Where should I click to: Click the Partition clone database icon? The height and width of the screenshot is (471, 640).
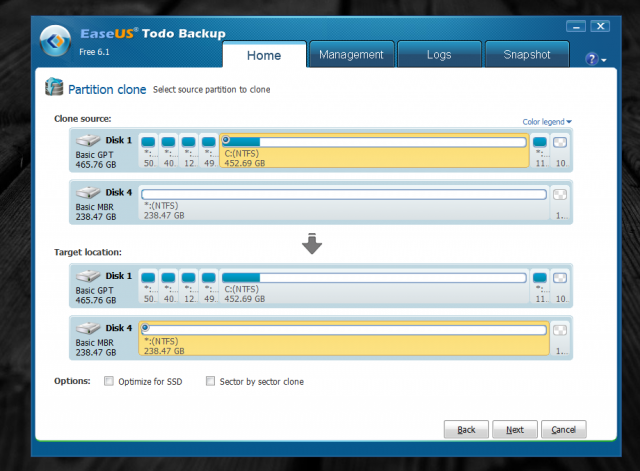[54, 87]
